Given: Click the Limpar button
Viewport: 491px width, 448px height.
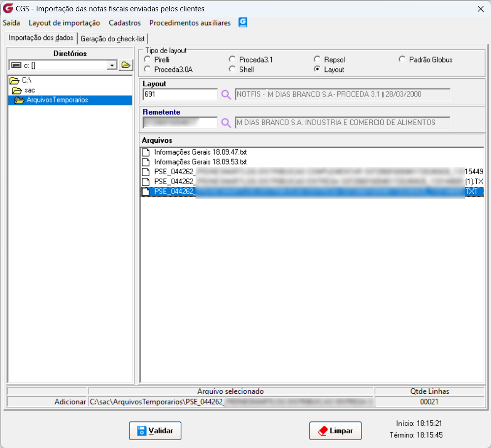Looking at the screenshot, I should 335,431.
